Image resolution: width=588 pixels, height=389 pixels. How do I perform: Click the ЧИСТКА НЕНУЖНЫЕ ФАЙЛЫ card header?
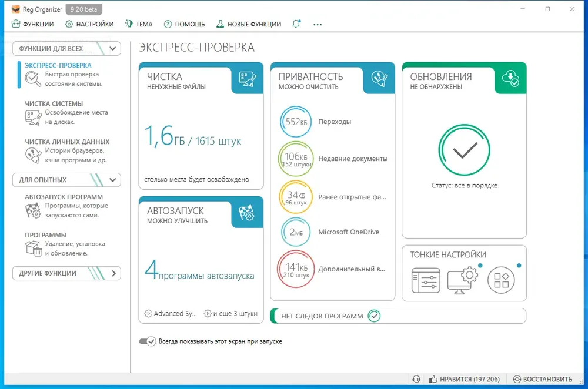[x=176, y=81]
